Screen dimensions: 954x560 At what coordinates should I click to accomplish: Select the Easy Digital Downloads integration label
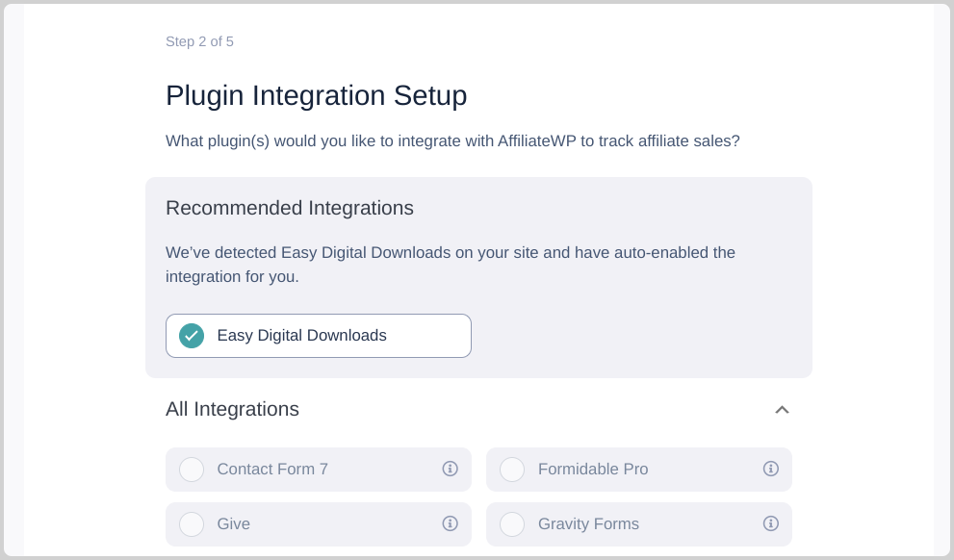(301, 336)
